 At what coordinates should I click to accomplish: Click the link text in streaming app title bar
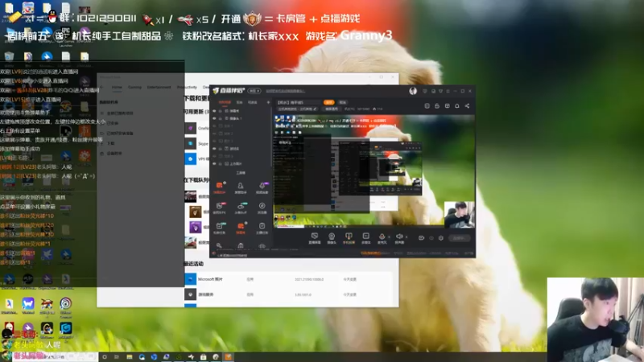coord(286,91)
